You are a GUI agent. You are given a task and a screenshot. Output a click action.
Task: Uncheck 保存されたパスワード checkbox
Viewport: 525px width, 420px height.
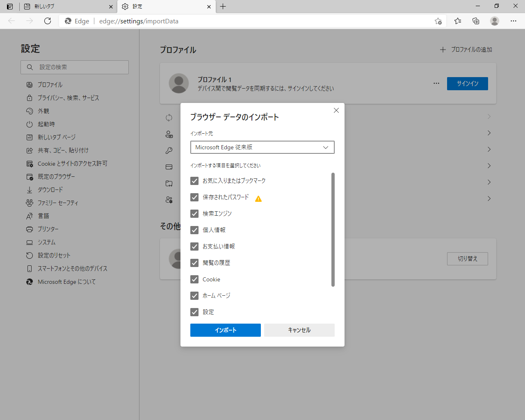tap(194, 197)
